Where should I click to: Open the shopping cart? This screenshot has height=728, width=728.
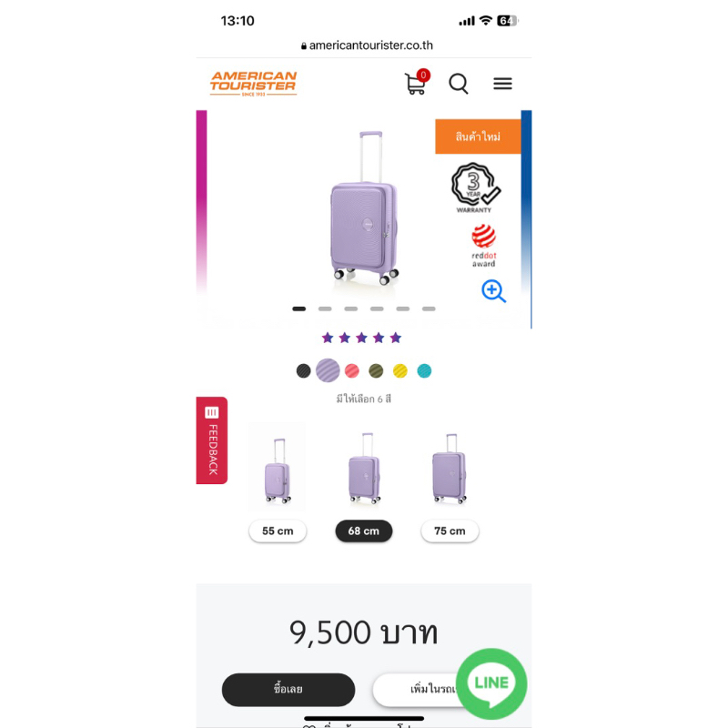click(x=415, y=84)
